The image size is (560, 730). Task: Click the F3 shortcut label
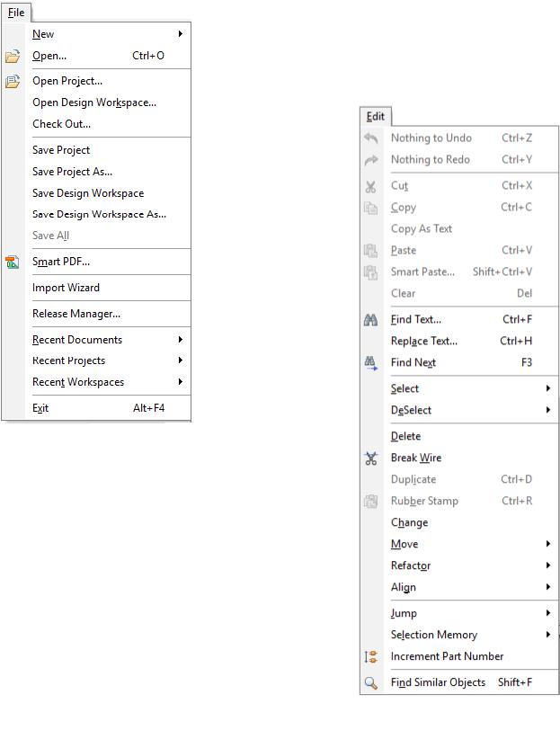pyautogui.click(x=527, y=362)
